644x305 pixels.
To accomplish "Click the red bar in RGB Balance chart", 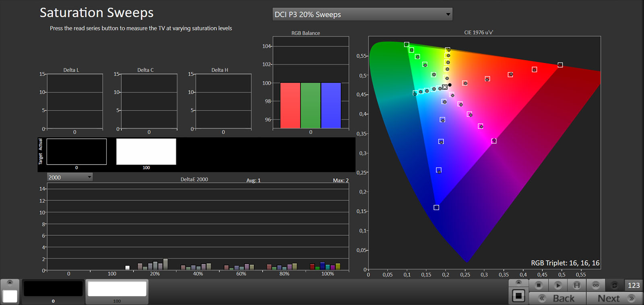I will tap(290, 105).
